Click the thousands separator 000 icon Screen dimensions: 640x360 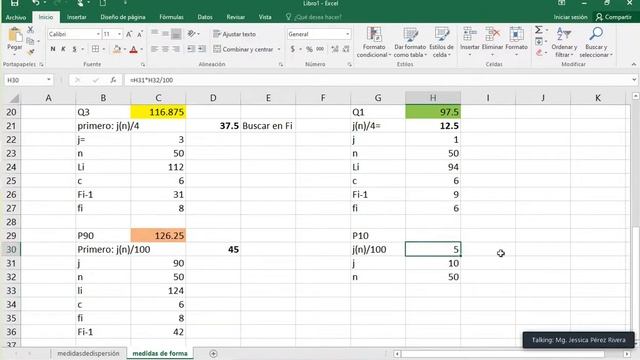(320, 49)
